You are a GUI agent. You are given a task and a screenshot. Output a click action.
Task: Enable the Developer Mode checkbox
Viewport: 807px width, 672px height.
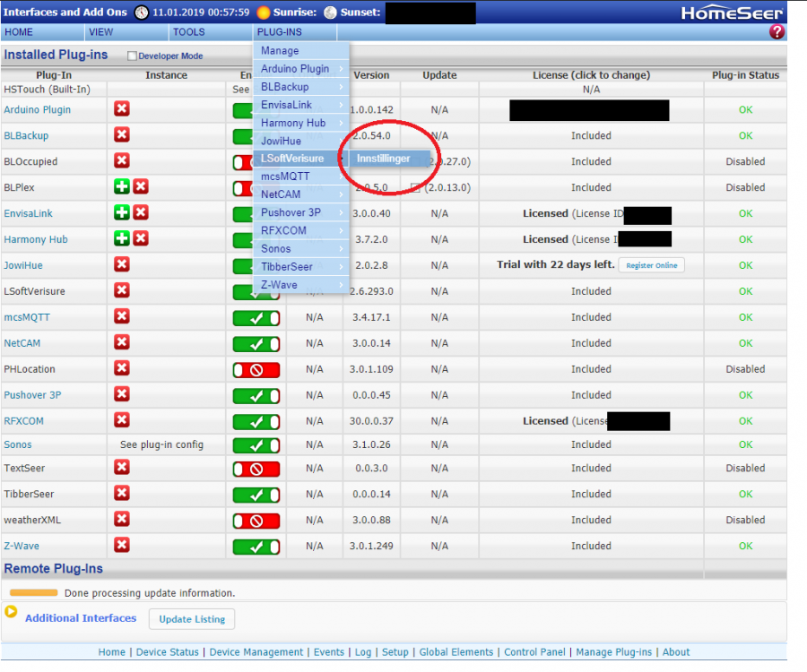point(133,56)
